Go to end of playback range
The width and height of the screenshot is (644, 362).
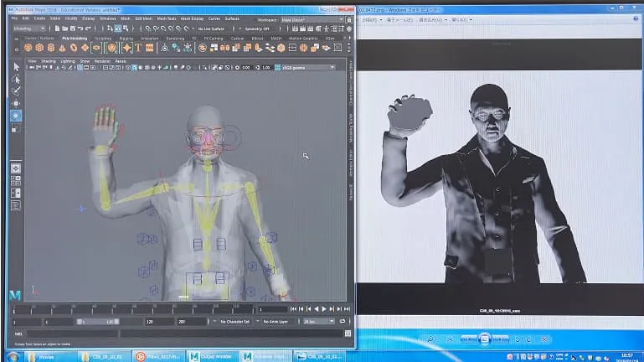(x=347, y=308)
